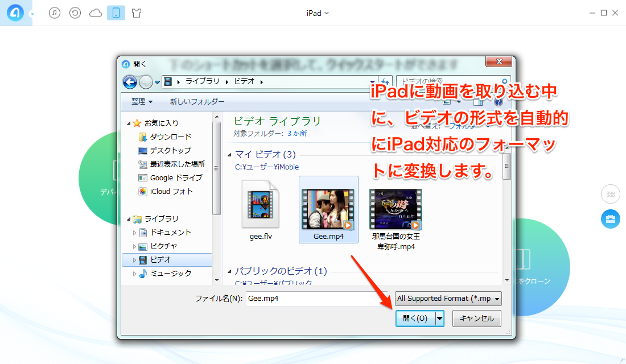
Task: Open recent locations dropdown arrow
Action: 157,82
